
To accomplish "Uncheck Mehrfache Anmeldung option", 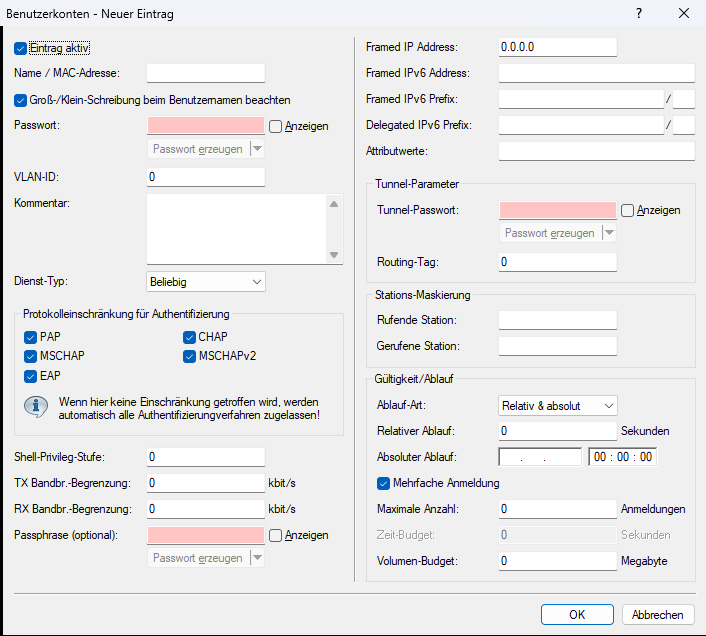I will click(x=383, y=483).
